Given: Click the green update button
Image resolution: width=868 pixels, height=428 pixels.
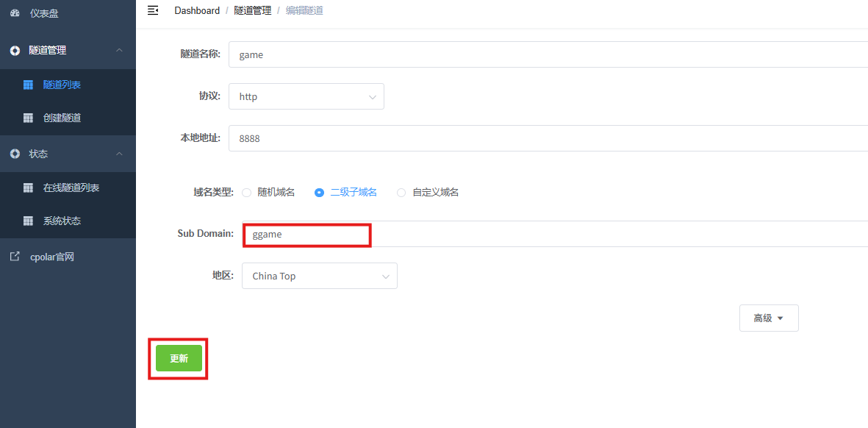Looking at the screenshot, I should (x=179, y=358).
